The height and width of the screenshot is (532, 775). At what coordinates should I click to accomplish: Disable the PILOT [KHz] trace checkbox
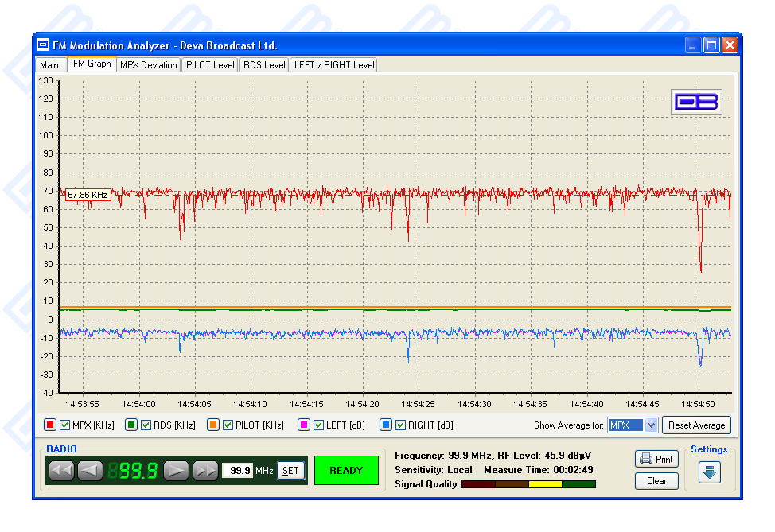pyautogui.click(x=228, y=425)
